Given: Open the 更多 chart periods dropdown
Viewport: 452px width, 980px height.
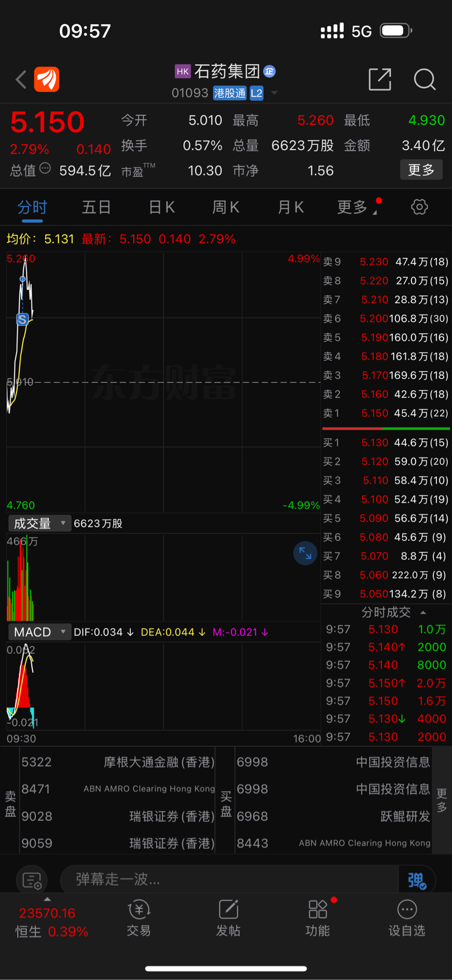Looking at the screenshot, I should (x=357, y=207).
